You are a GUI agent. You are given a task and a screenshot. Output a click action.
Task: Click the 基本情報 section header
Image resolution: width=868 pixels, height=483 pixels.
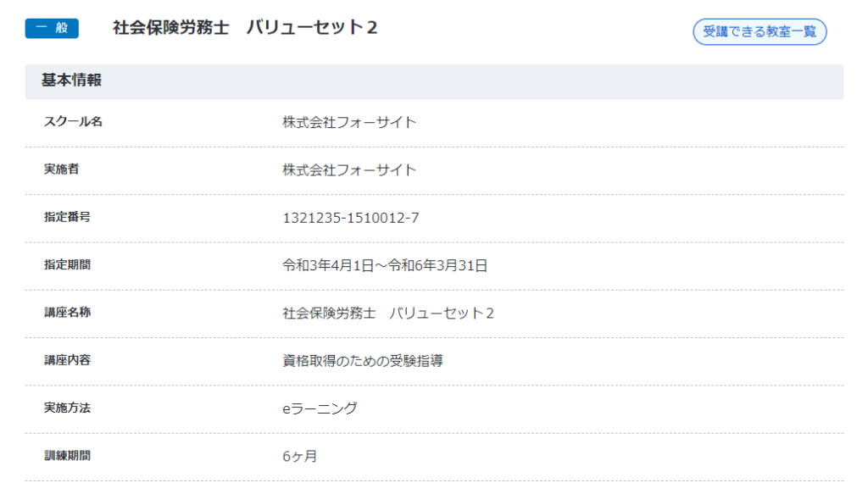72,80
